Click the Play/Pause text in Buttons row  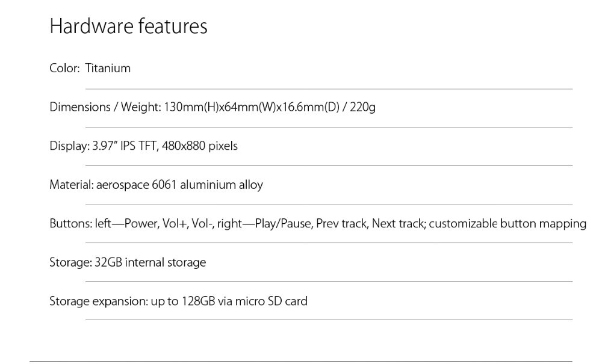pyautogui.click(x=283, y=224)
